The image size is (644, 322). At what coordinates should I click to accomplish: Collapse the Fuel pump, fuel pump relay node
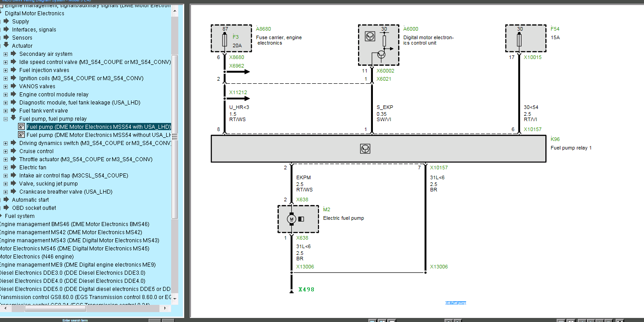(x=5, y=119)
